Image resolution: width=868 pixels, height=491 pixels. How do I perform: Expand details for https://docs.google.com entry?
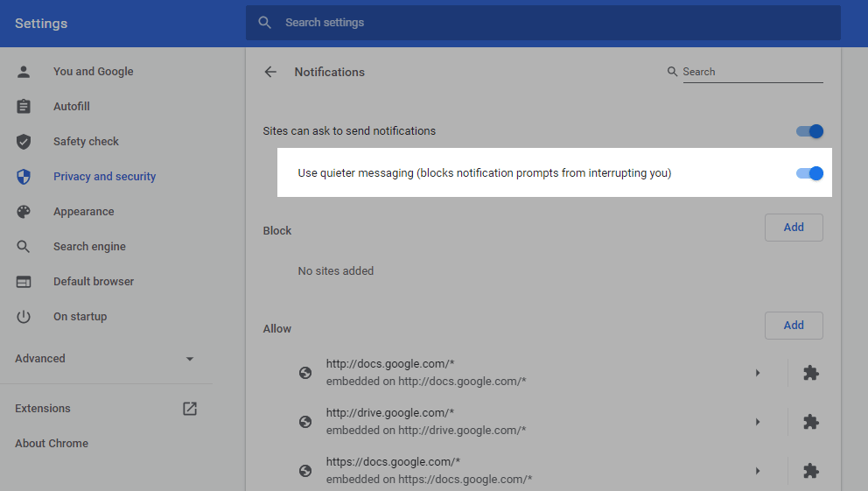[758, 471]
